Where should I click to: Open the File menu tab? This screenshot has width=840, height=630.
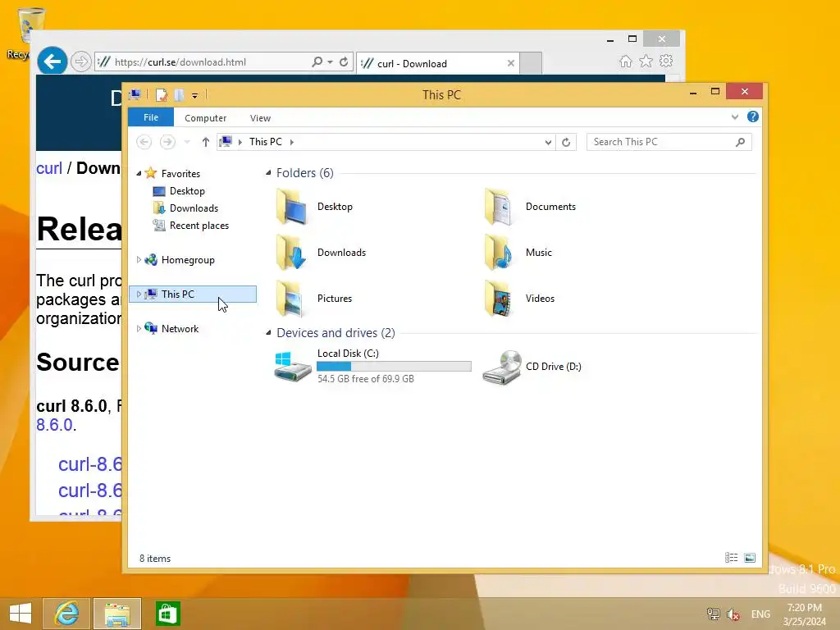[x=151, y=117]
